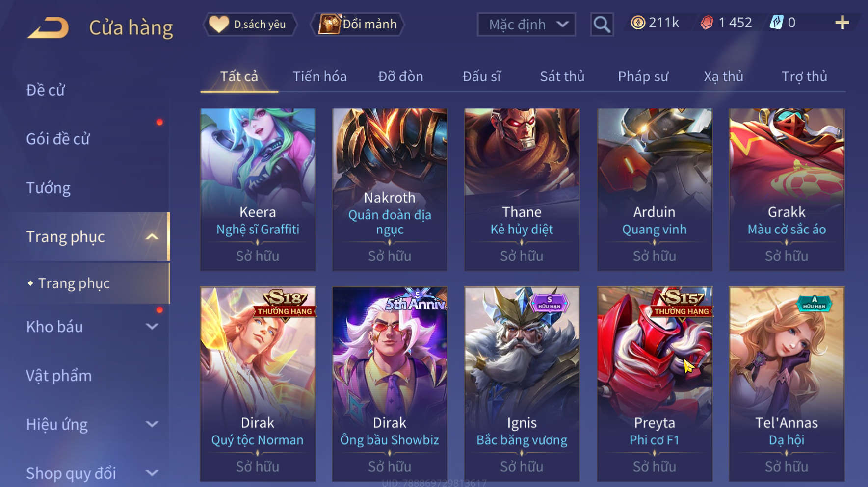Viewport: 868px width, 487px height.
Task: Open Tướng in the sidebar
Action: pos(48,188)
